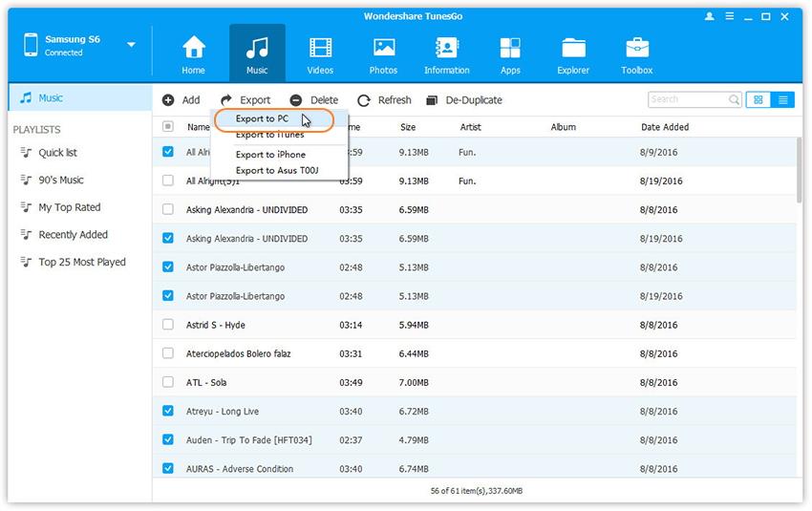Click the Delete button label
This screenshot has height=511, width=812.
(324, 100)
